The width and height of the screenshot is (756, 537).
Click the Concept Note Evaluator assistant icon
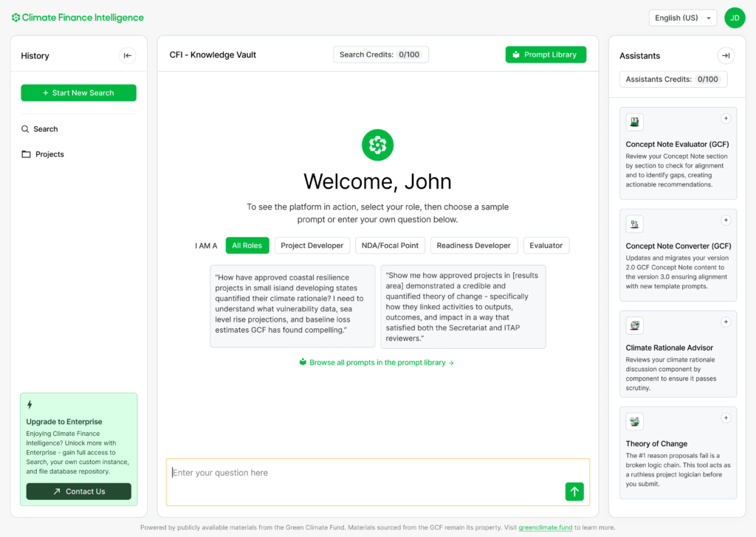coord(634,122)
